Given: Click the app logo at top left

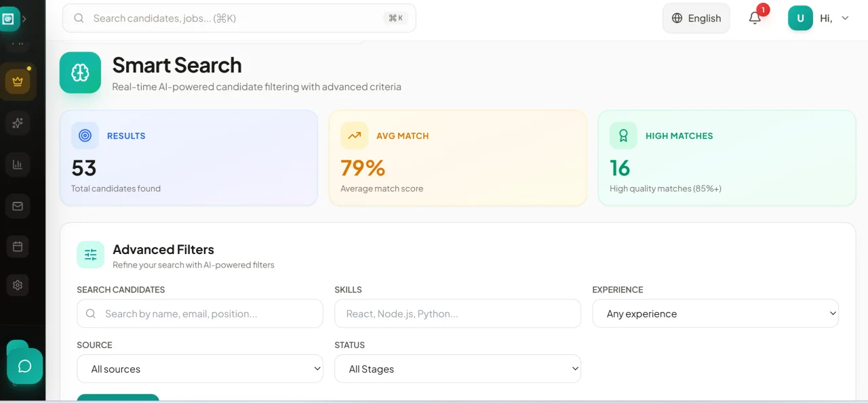Looking at the screenshot, I should (9, 19).
